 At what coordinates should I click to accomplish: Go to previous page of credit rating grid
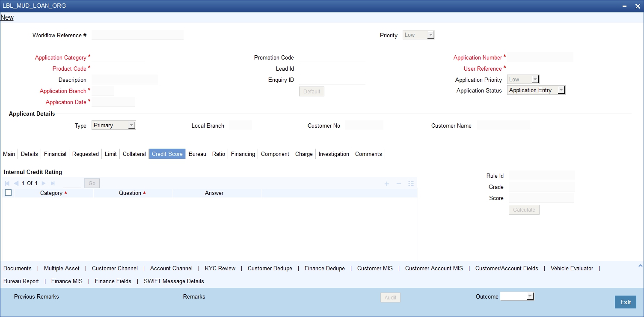pyautogui.click(x=16, y=183)
